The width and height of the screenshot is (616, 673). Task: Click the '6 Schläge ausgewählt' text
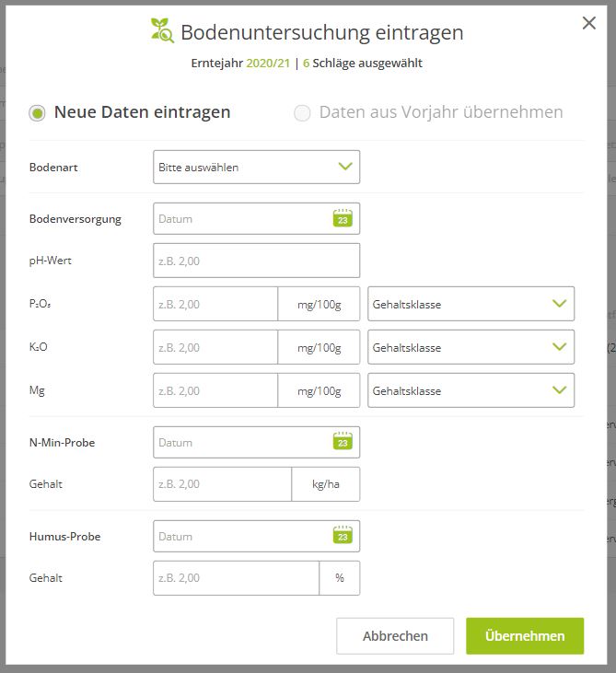(x=363, y=64)
